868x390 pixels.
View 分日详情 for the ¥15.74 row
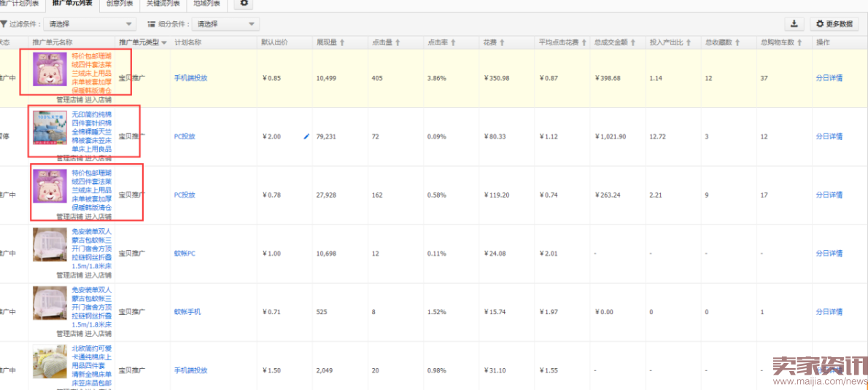click(829, 312)
